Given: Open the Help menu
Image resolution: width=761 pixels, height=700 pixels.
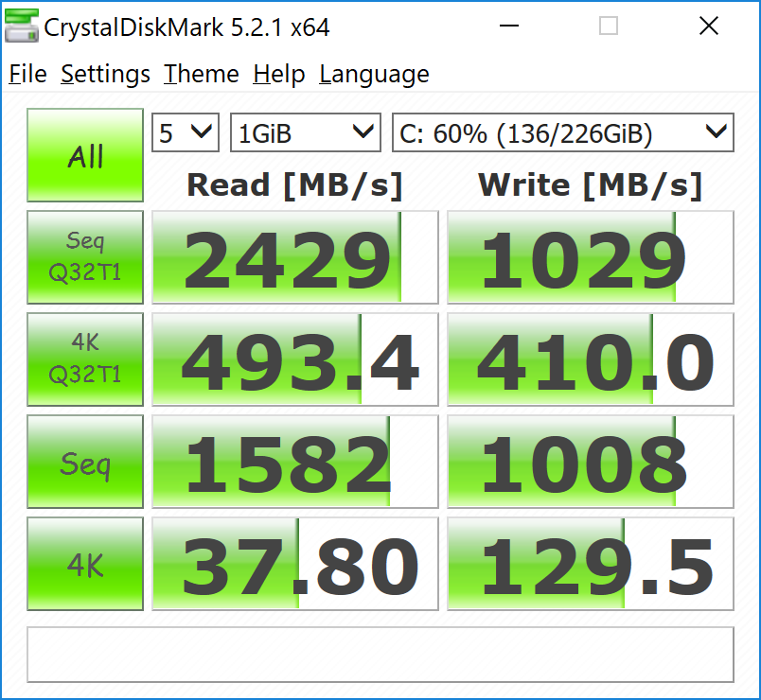Looking at the screenshot, I should (278, 74).
